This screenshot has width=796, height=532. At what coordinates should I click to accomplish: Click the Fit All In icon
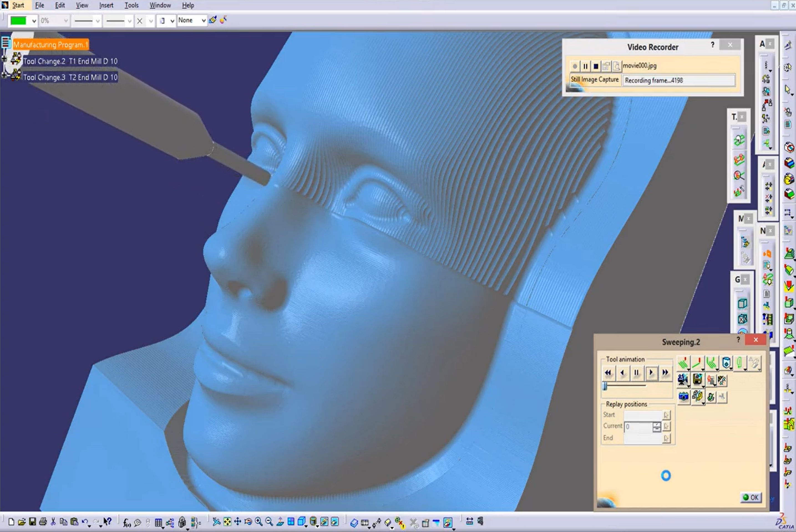(227, 522)
